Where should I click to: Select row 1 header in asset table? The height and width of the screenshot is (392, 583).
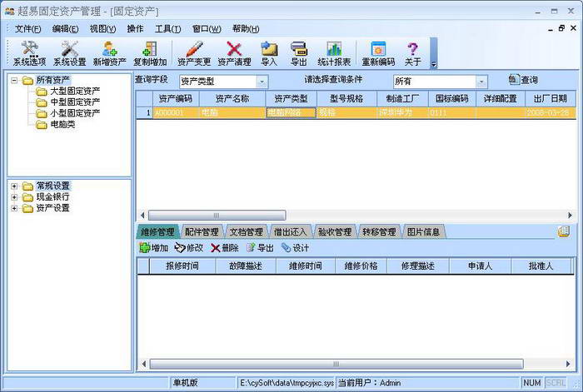coord(144,112)
